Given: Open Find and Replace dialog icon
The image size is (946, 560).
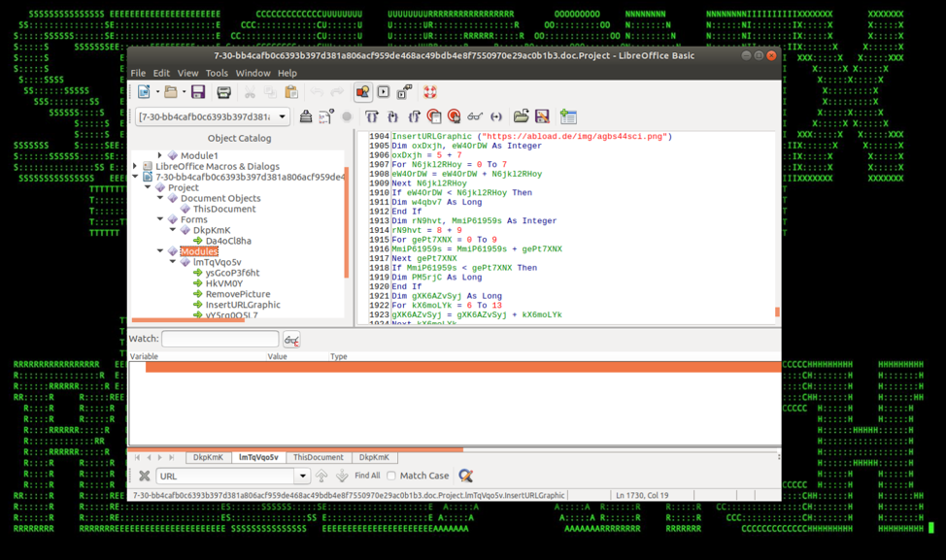Looking at the screenshot, I should pyautogui.click(x=466, y=476).
